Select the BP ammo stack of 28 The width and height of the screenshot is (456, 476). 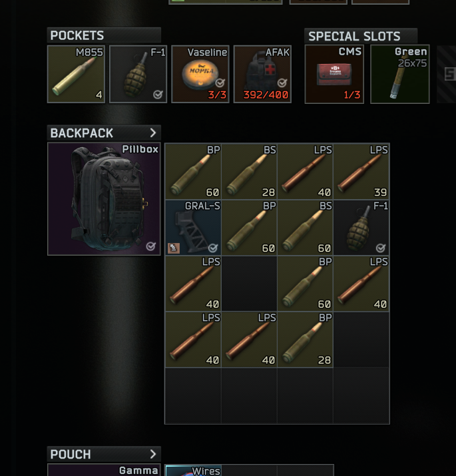click(305, 340)
